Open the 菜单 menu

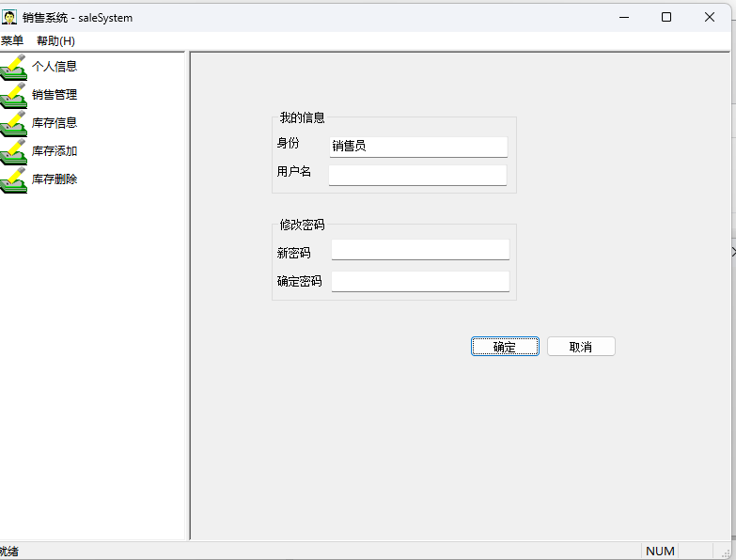pos(11,40)
